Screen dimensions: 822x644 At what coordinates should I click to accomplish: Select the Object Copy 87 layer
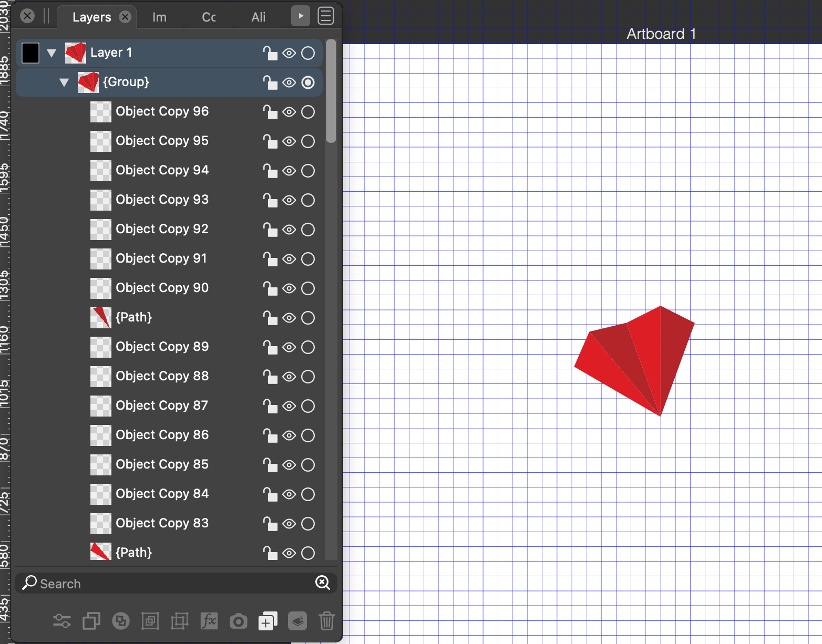(162, 406)
